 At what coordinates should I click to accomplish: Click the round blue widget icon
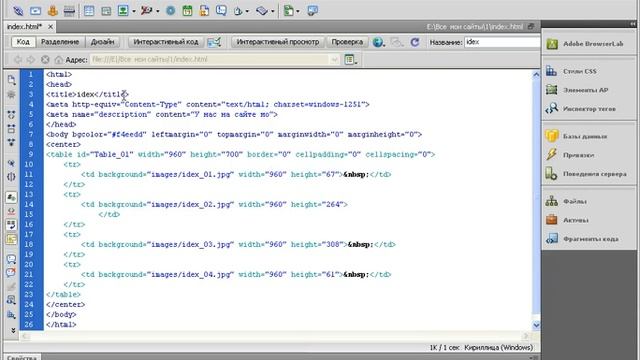(x=171, y=11)
